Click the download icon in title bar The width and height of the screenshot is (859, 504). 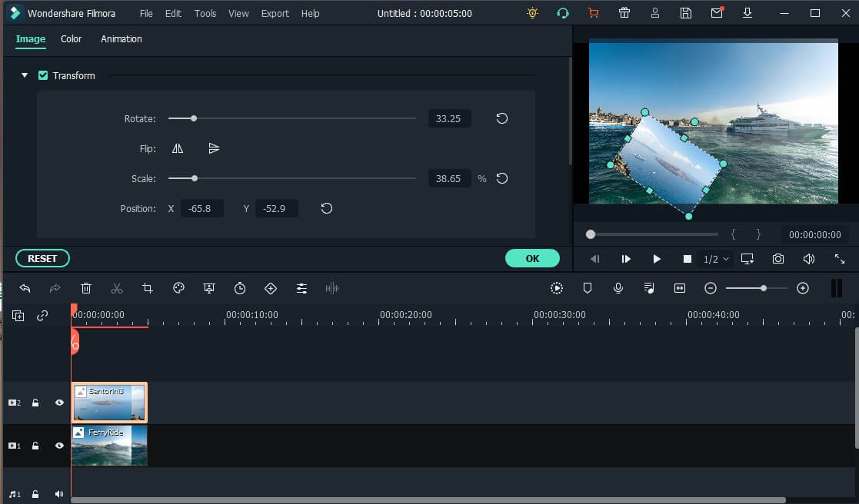coord(747,12)
